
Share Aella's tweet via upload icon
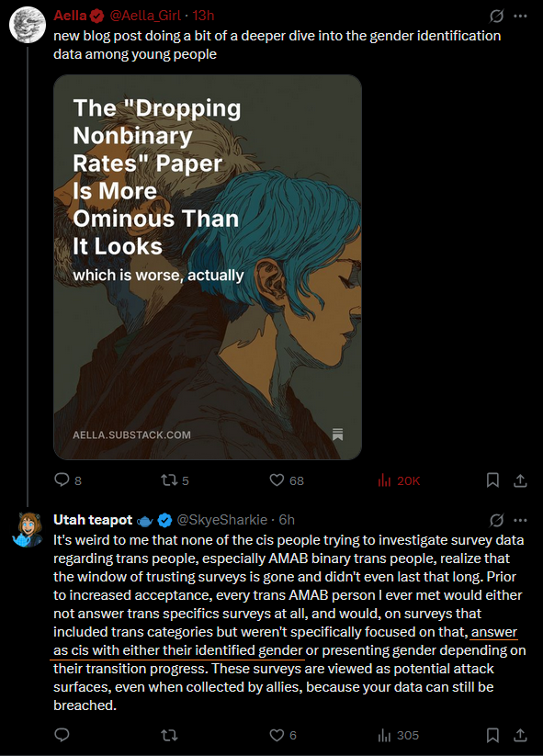(520, 480)
